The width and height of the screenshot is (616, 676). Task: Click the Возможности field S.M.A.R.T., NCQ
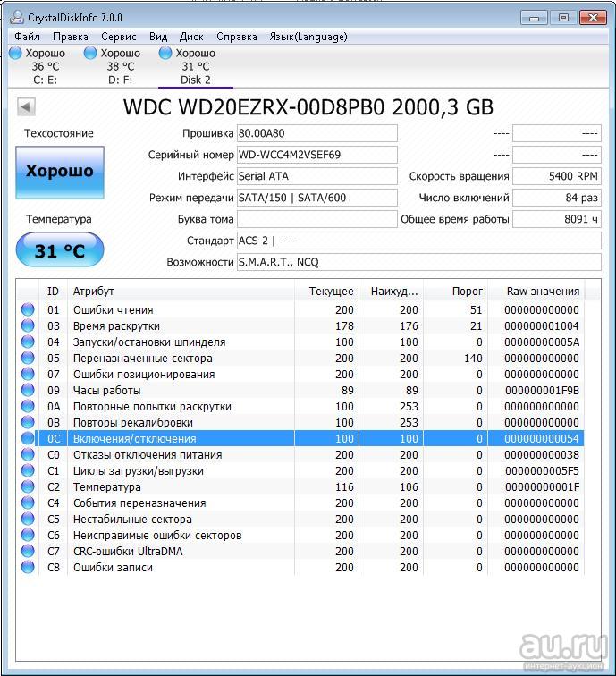click(419, 262)
